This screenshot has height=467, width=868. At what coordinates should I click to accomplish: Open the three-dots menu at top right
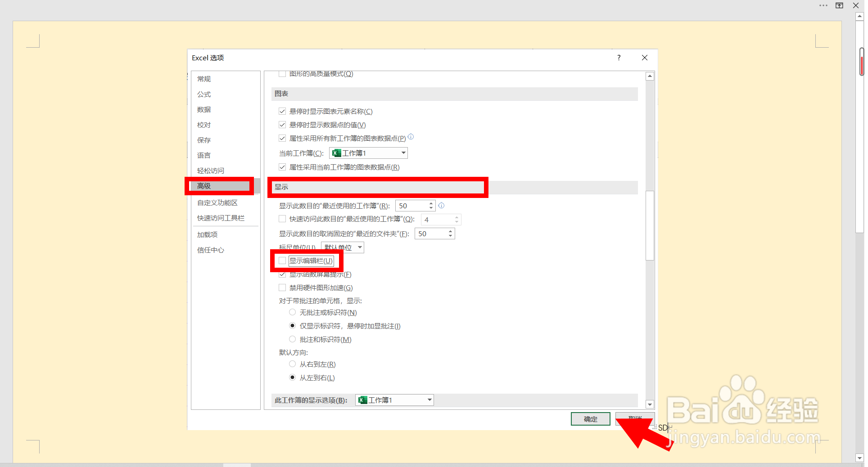tap(823, 5)
